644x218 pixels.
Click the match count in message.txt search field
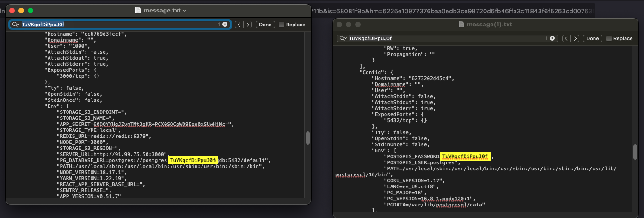(220, 25)
